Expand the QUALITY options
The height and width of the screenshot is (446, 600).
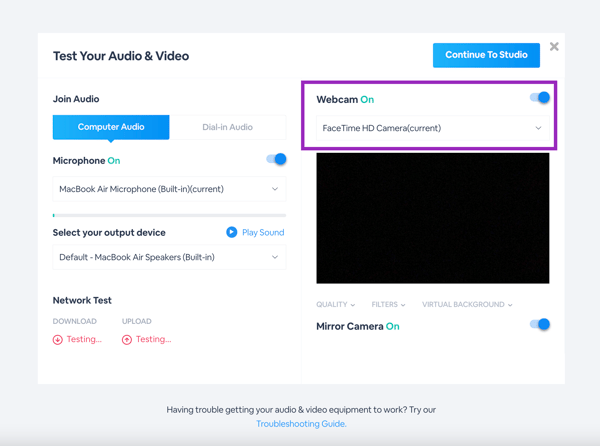(x=336, y=304)
